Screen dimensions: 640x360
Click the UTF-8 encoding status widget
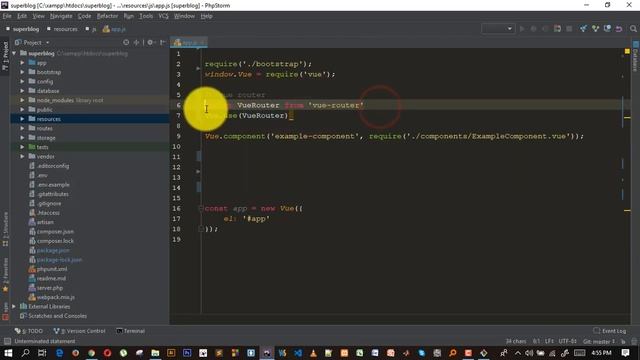click(x=567, y=341)
